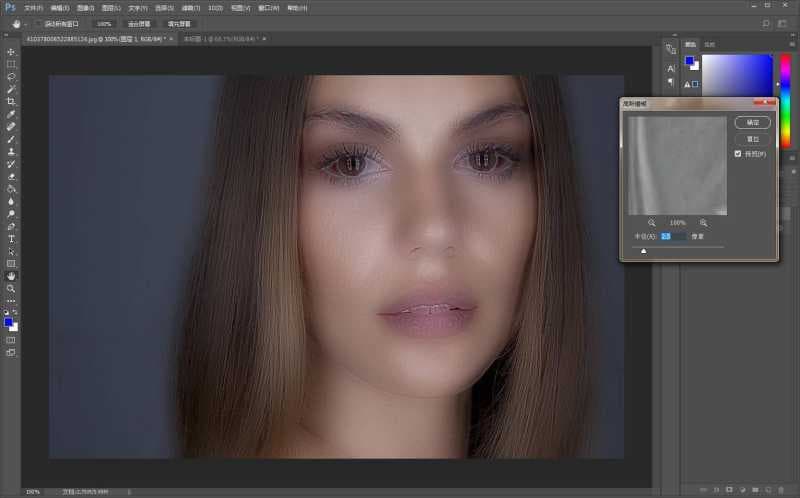
Task: Select the Move tool in toolbar
Action: click(11, 52)
